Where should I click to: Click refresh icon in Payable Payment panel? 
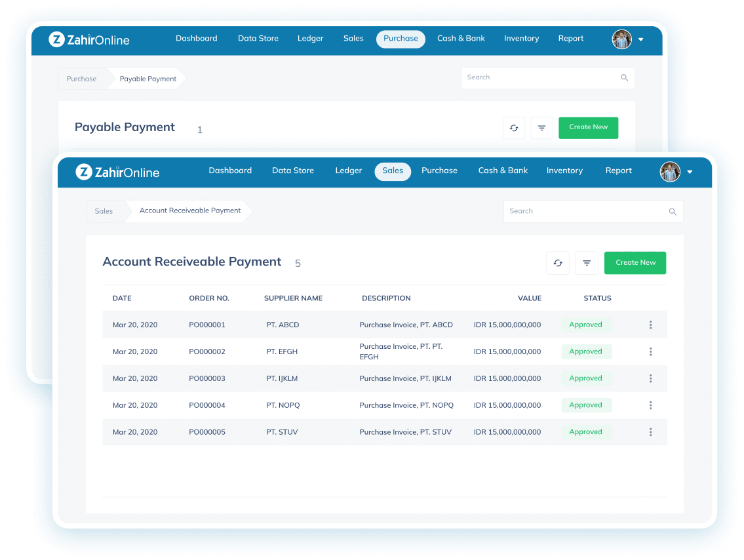coord(514,128)
